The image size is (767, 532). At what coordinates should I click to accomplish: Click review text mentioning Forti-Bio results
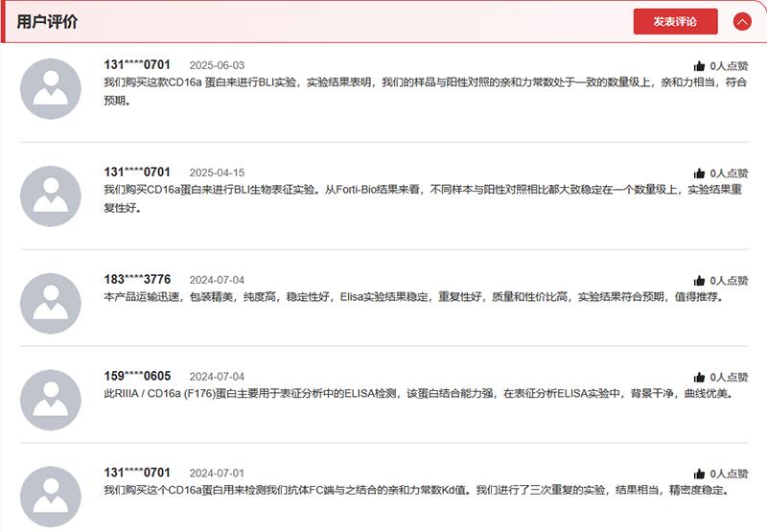[422, 190]
